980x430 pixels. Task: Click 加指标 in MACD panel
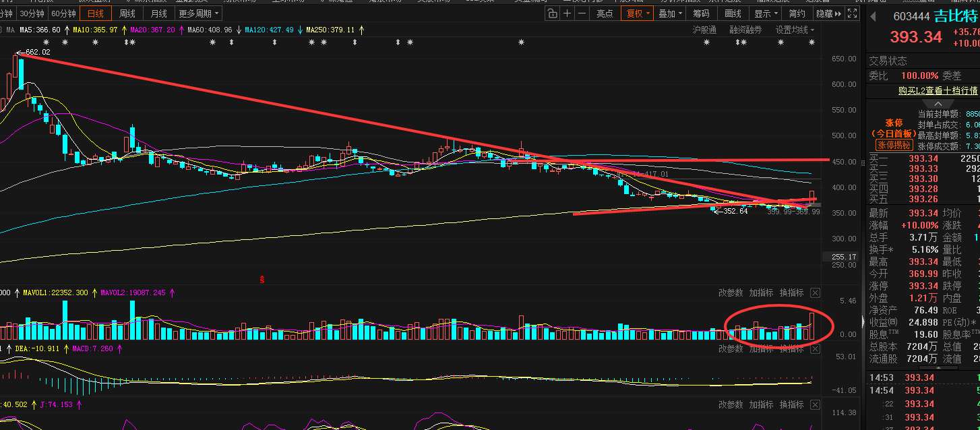click(761, 348)
